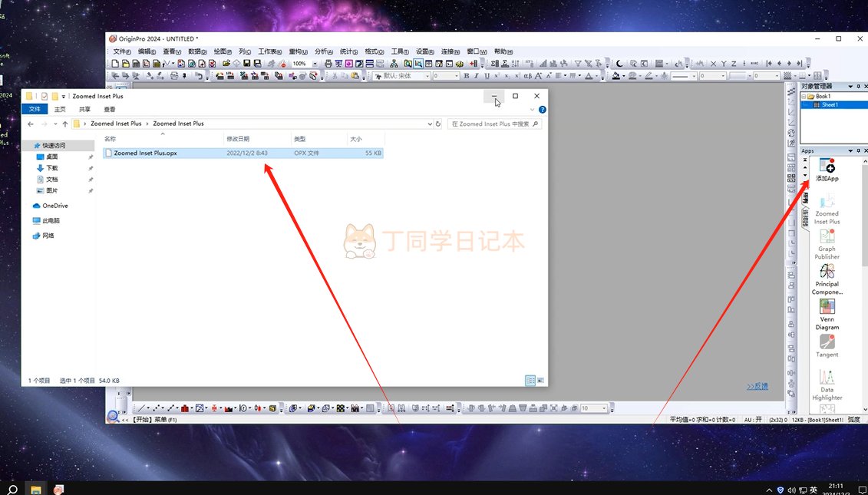
Task: Open the font size dropdown
Action: 457,76
